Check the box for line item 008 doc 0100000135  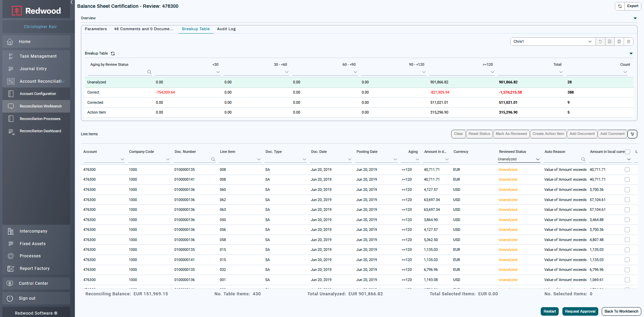(627, 170)
